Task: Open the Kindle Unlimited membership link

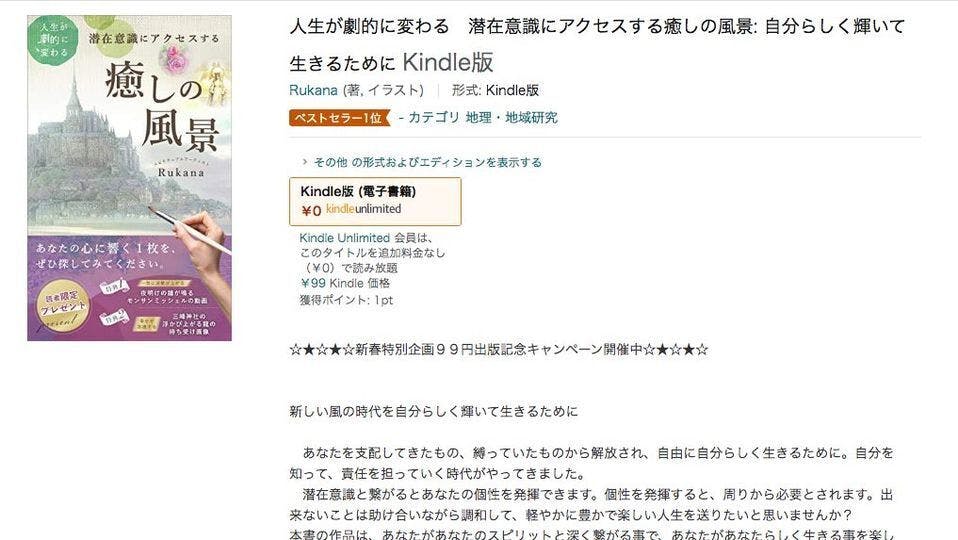Action: coord(345,238)
